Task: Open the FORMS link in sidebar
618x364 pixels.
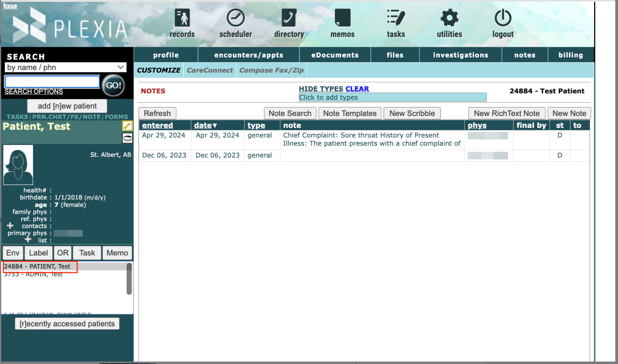Action: (x=116, y=117)
